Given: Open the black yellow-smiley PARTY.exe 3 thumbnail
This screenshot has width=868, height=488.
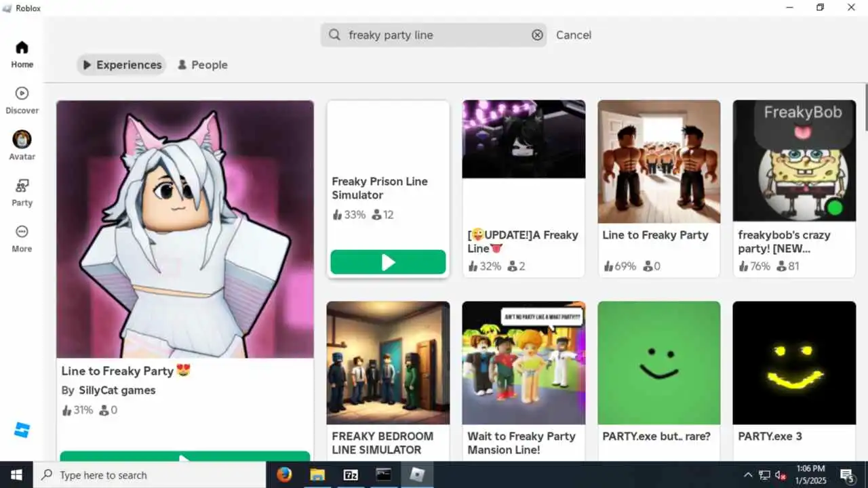Looking at the screenshot, I should pos(794,363).
